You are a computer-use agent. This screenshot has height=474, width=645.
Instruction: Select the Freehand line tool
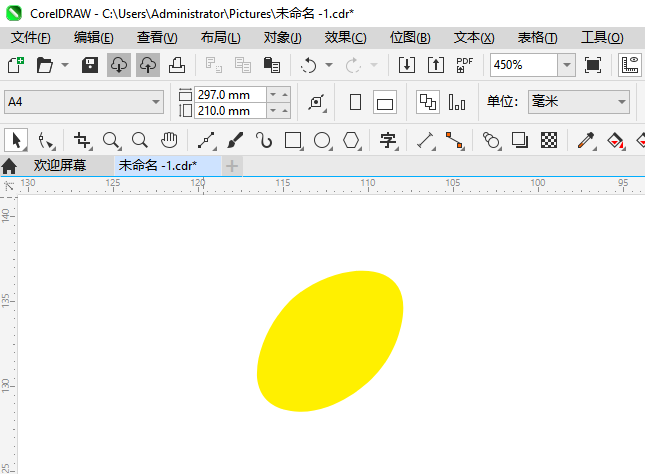(x=206, y=140)
